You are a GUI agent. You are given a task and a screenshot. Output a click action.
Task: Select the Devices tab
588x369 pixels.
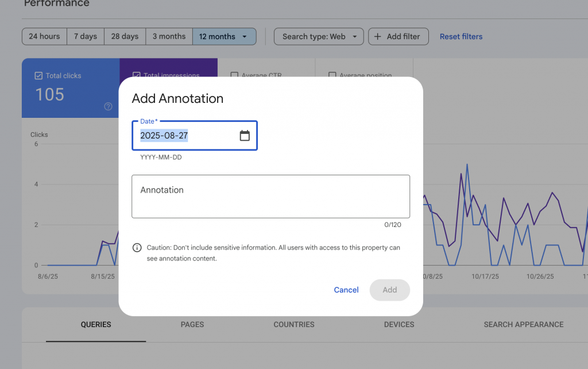click(399, 324)
